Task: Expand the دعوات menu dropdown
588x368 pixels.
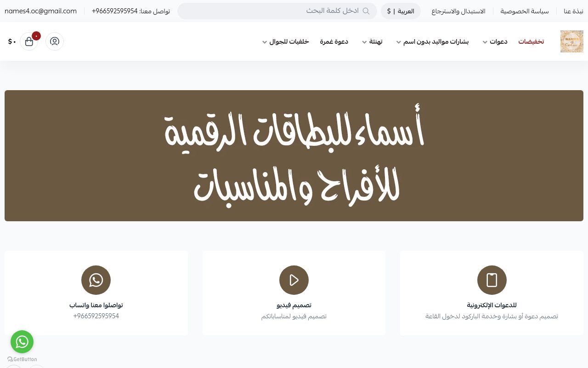Action: (495, 41)
